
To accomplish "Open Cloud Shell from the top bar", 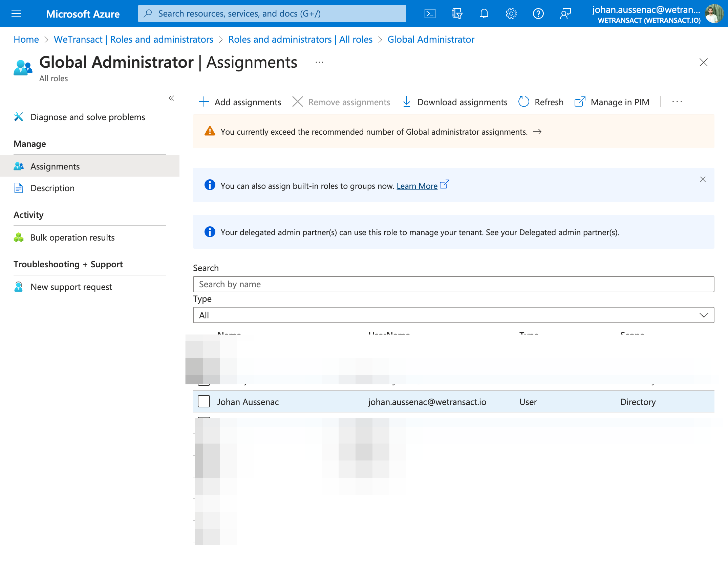I will click(430, 14).
